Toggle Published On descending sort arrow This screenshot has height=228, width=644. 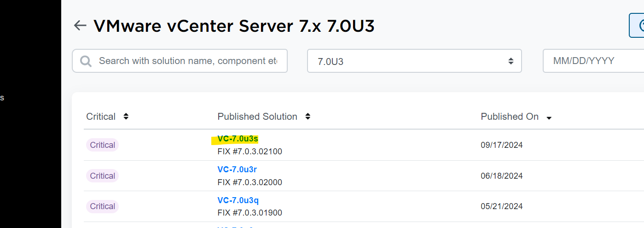(x=549, y=118)
